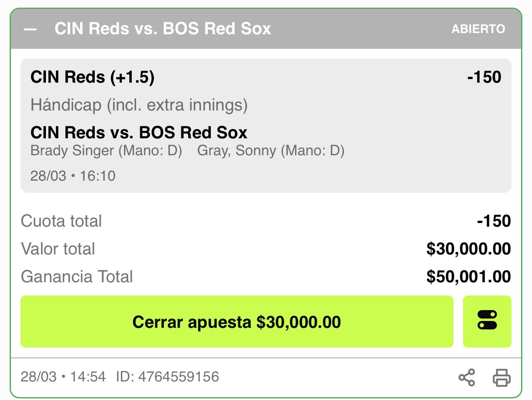Open the cash-out settings toggle icon

pyautogui.click(x=487, y=321)
